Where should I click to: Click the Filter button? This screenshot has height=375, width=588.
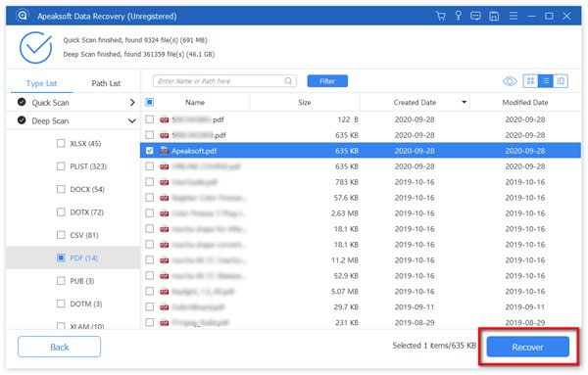pyautogui.click(x=327, y=81)
